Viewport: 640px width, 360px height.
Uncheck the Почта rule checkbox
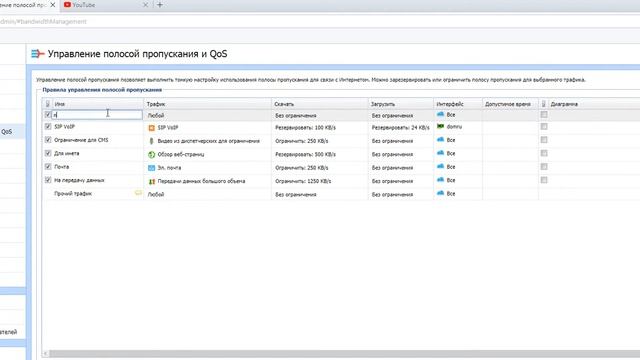point(48,167)
